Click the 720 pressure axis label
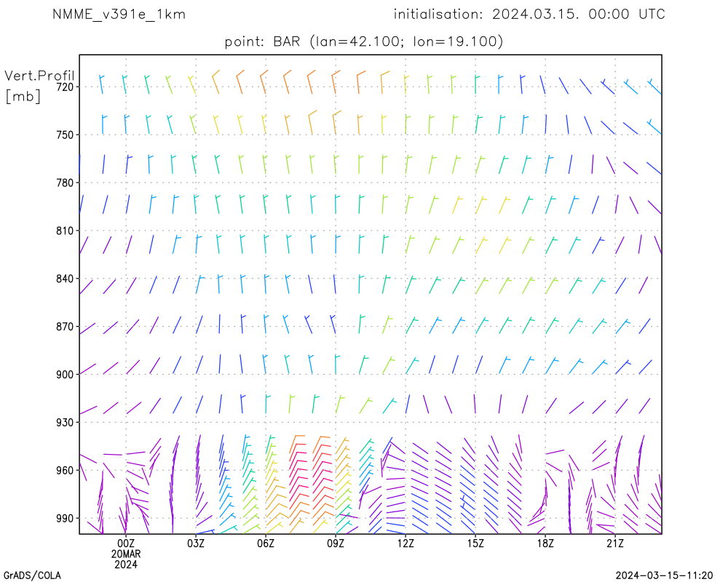Viewport: 728px width, 582px height. tap(65, 87)
